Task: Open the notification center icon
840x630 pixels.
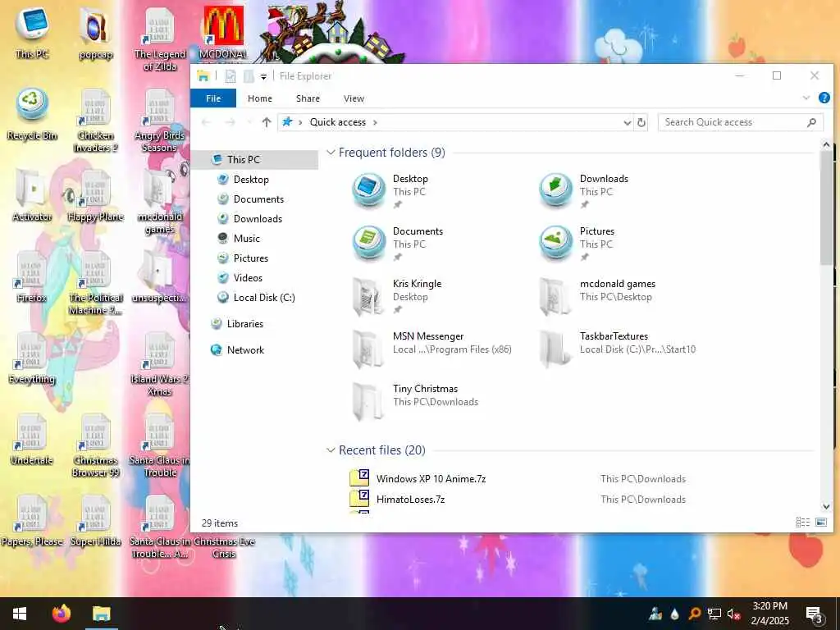Action: point(815,614)
